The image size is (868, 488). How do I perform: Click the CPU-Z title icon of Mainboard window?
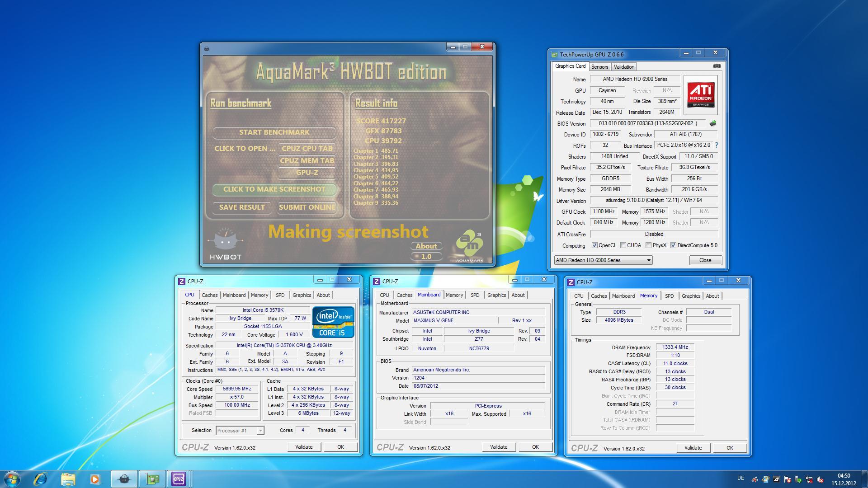tap(377, 281)
